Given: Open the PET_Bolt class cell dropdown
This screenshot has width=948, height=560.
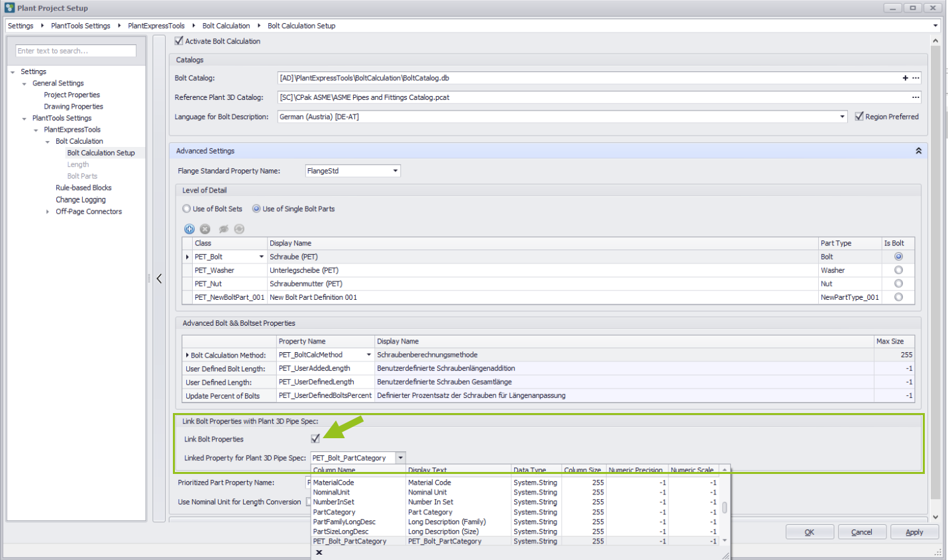Looking at the screenshot, I should (x=262, y=257).
